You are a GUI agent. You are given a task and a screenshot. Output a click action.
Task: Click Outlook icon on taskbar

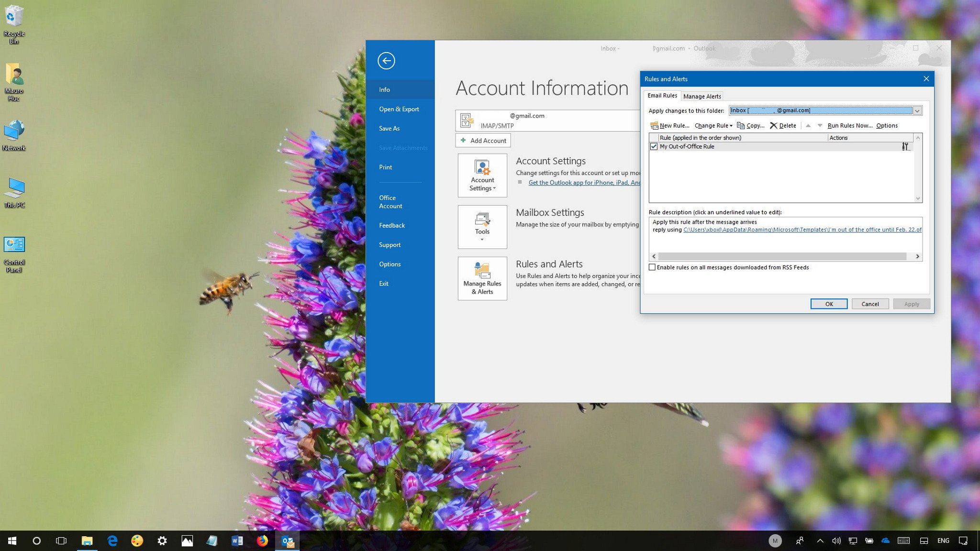pos(287,540)
